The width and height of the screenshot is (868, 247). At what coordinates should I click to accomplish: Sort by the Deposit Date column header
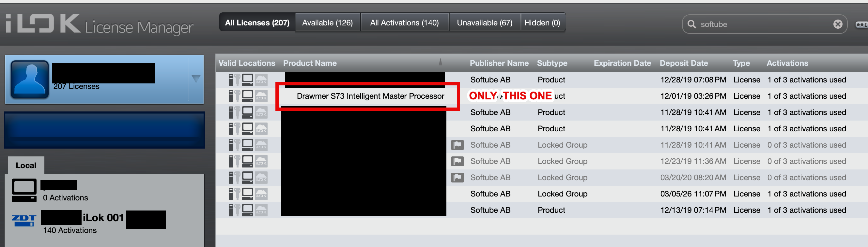pos(683,63)
